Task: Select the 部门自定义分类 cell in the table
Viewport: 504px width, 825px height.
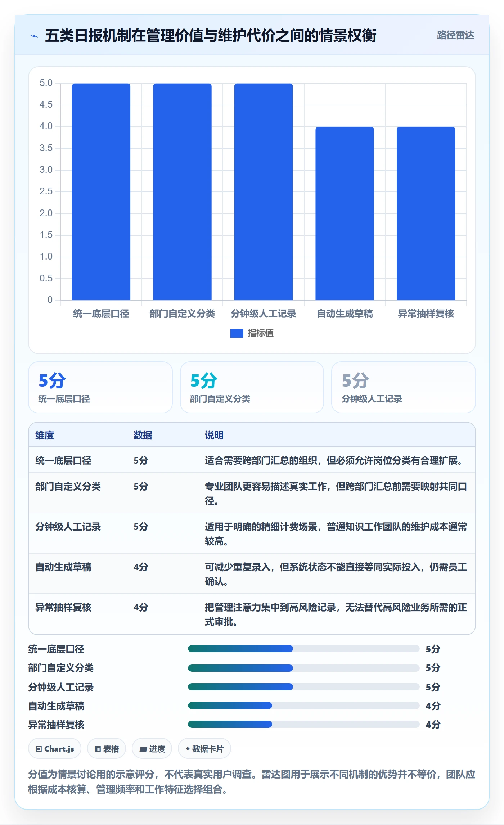Action: coord(68,486)
